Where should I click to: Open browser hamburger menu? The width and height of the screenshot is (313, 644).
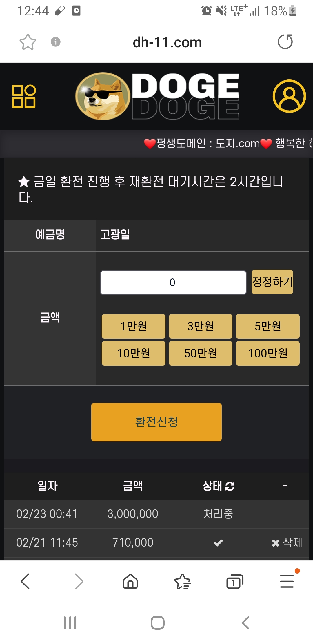(287, 581)
